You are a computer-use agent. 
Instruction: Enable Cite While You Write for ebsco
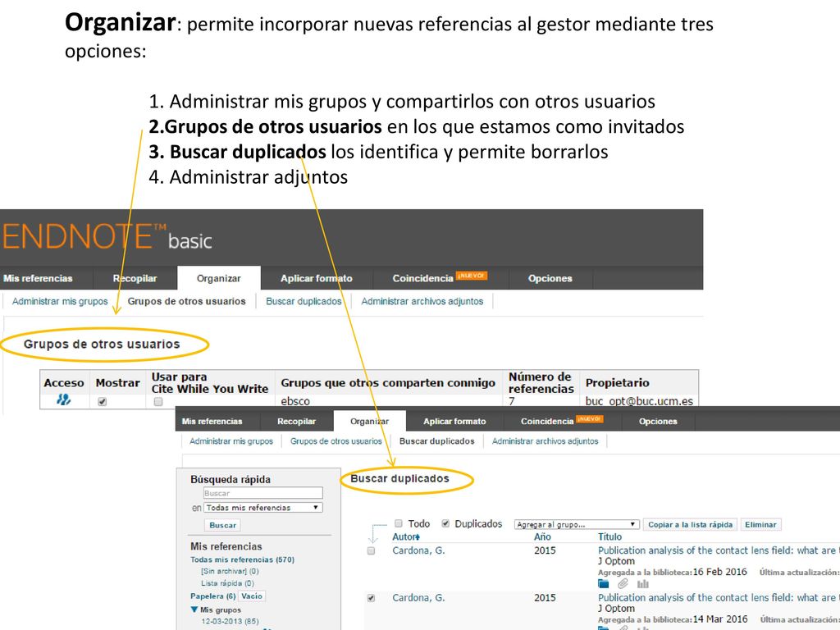pyautogui.click(x=158, y=401)
